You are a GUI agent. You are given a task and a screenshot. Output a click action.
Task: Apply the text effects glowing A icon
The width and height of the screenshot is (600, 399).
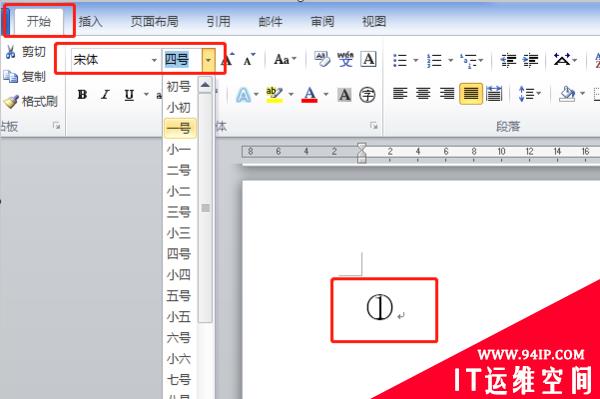point(243,94)
